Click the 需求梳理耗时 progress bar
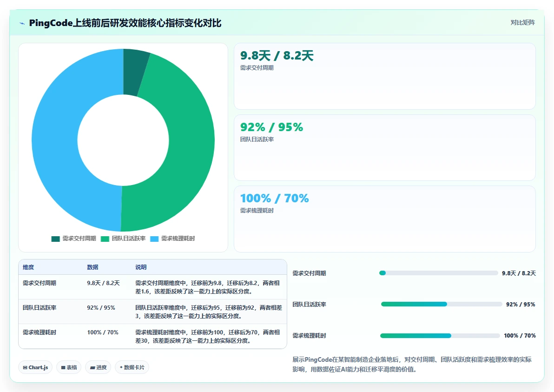The image size is (554, 392). click(440, 335)
